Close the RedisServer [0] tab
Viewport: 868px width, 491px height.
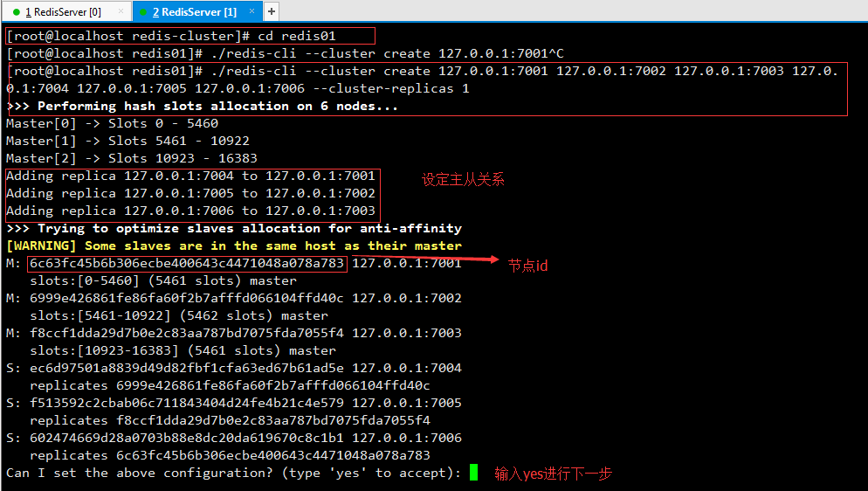(121, 11)
